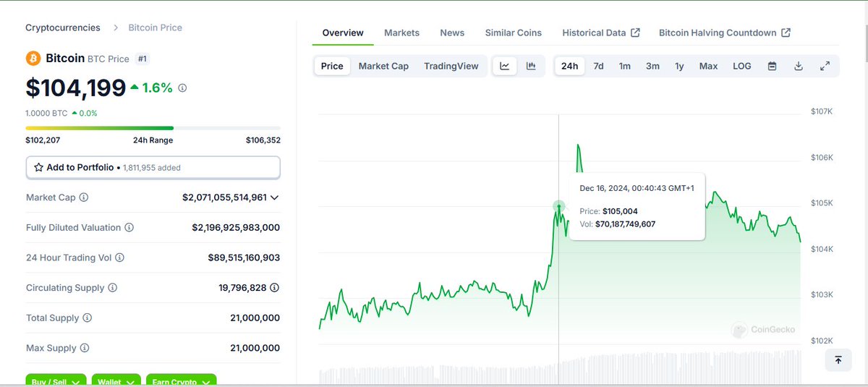The width and height of the screenshot is (868, 387).
Task: Open the Buy / Sell dropdown
Action: [56, 380]
